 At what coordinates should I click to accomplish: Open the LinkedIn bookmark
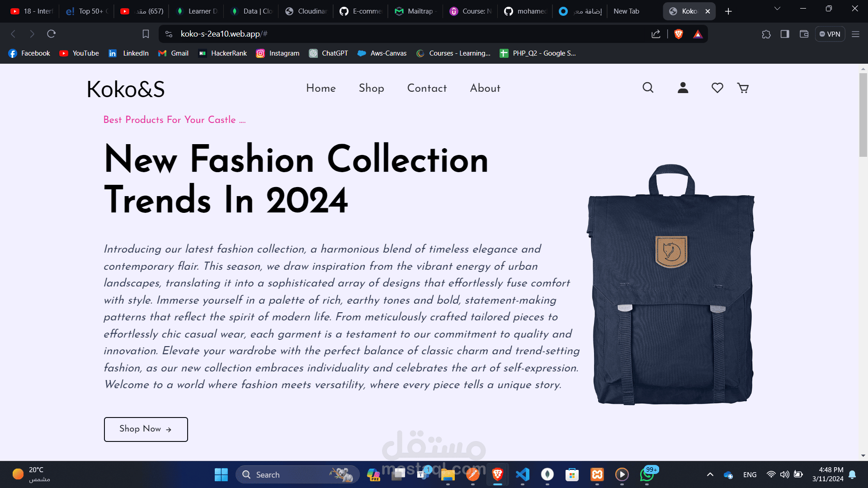[x=128, y=53]
